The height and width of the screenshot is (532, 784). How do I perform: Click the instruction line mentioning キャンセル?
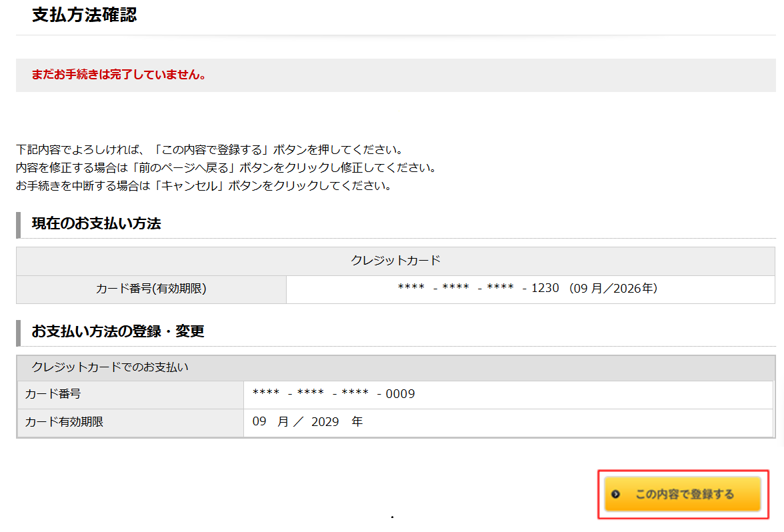tap(203, 186)
